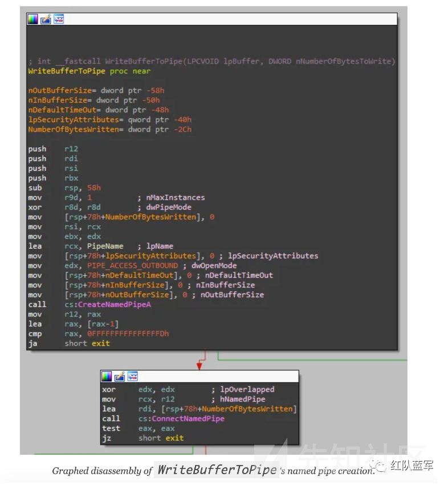The width and height of the screenshot is (448, 485).
Task: Click the 'mov rcx, r12' instruction
Action: point(139,399)
